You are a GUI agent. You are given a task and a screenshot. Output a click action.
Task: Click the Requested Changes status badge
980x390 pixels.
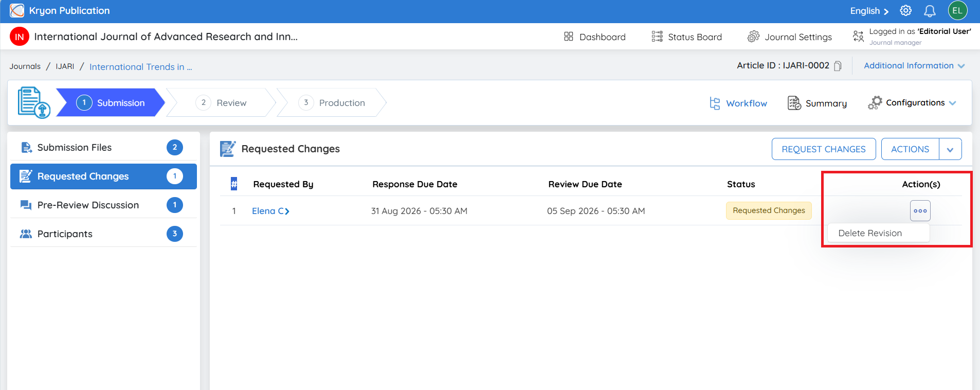pos(769,210)
